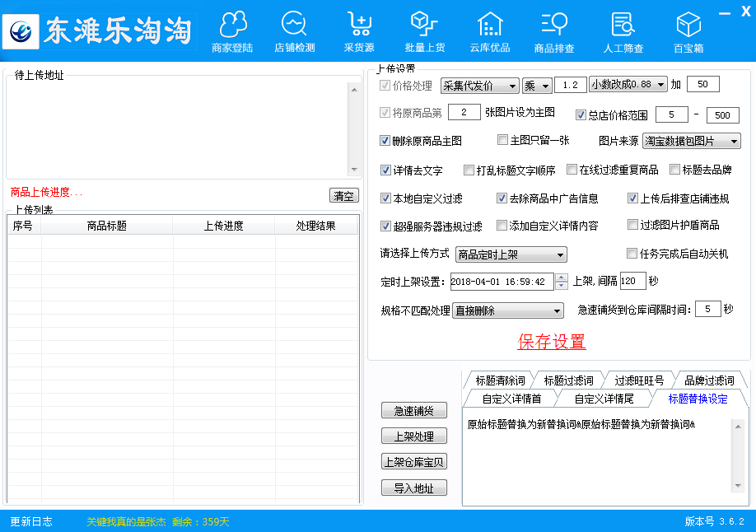Check the 标题去品牌 option
756x532 pixels.
pos(675,170)
